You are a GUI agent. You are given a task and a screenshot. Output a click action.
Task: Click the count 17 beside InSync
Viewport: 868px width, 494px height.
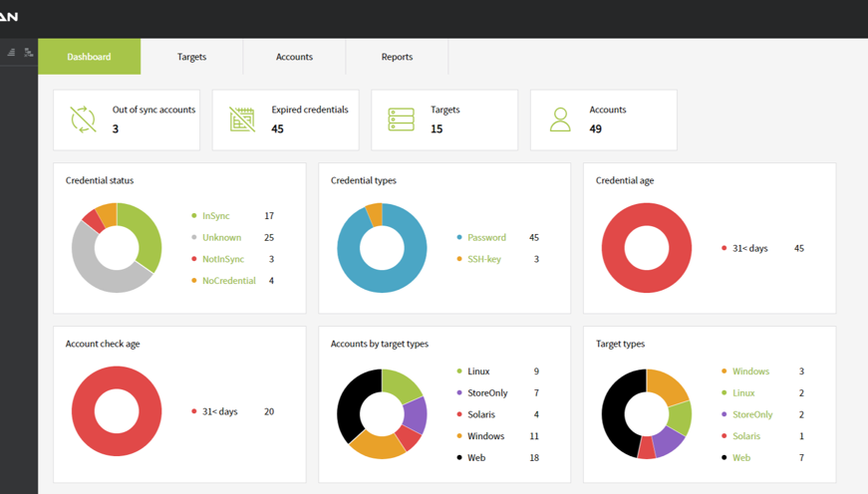(x=269, y=216)
